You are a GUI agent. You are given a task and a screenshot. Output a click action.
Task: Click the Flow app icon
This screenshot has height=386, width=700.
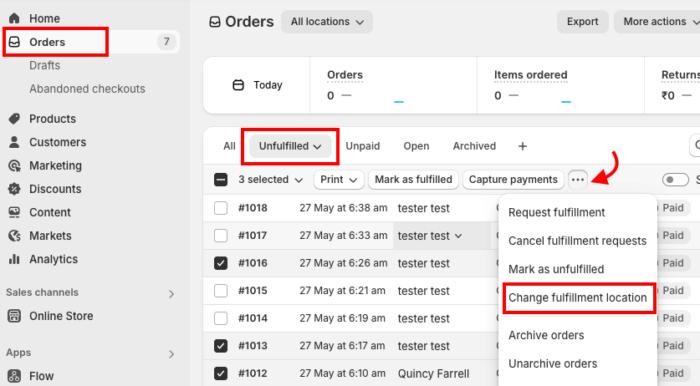[14, 376]
